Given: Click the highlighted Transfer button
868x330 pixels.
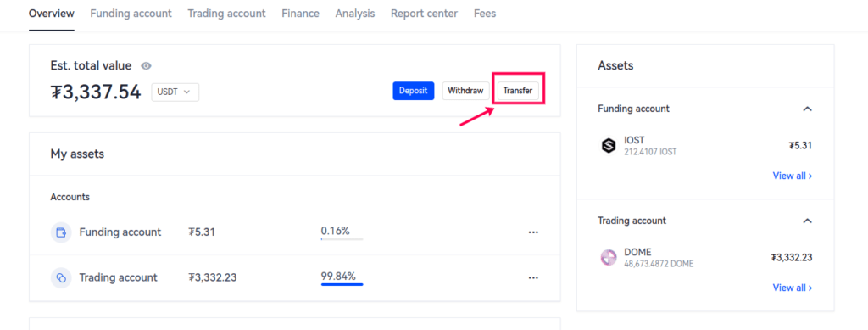Looking at the screenshot, I should tap(518, 91).
